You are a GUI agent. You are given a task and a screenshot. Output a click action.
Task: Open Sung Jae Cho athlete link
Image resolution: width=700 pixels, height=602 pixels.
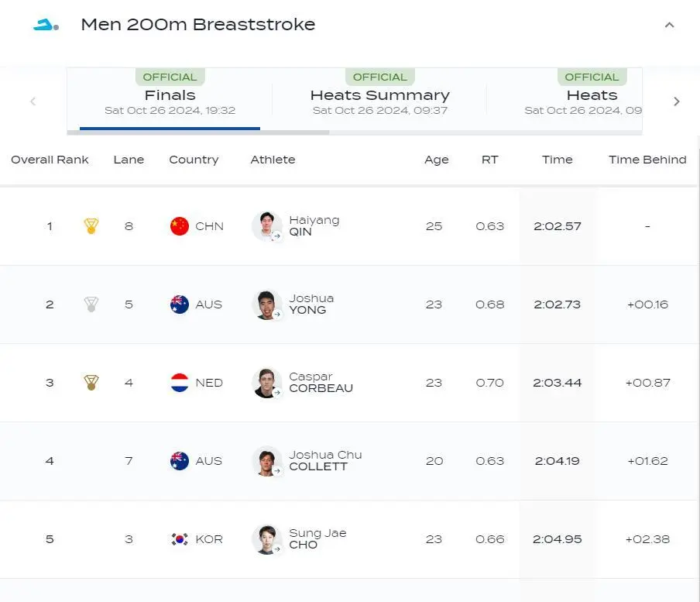(x=317, y=539)
